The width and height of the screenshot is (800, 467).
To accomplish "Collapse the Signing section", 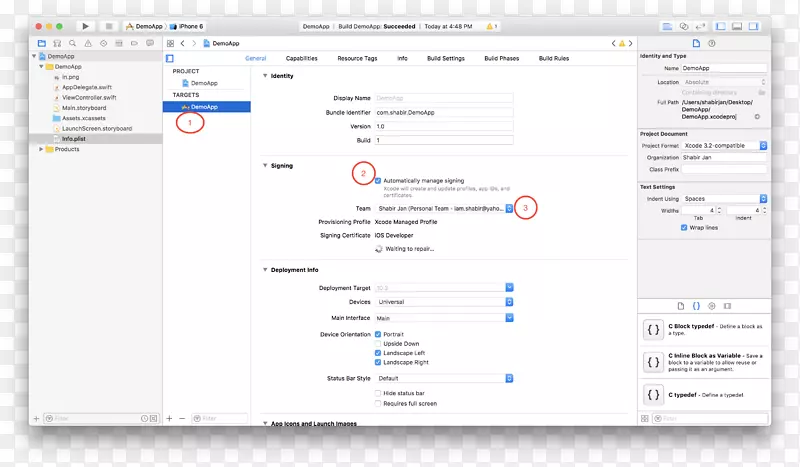I will tap(265, 165).
